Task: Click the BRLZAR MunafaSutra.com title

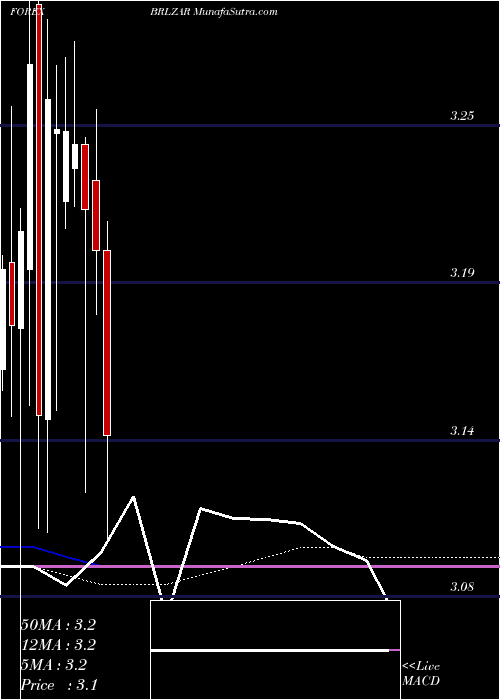Action: 214,12
